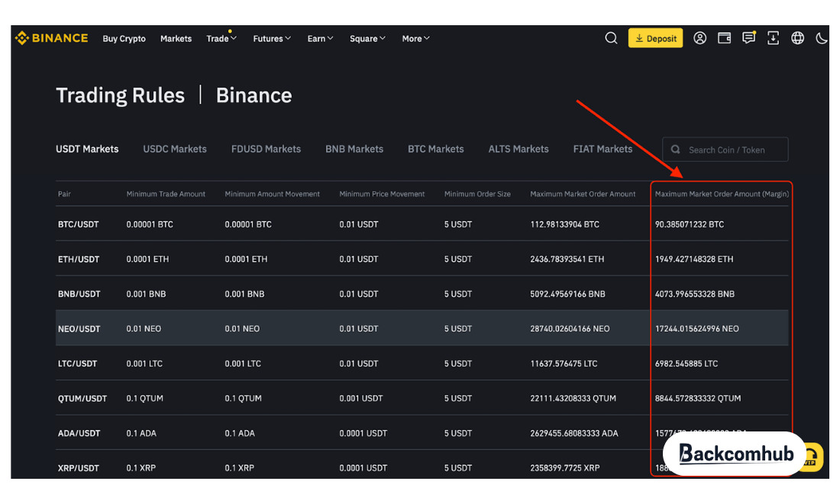Click the 11637.576475 LTC cell

[564, 363]
